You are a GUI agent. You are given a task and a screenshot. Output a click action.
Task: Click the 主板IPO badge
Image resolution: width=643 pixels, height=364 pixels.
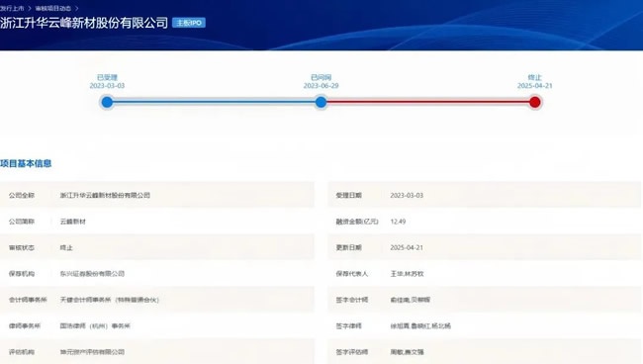tap(189, 23)
